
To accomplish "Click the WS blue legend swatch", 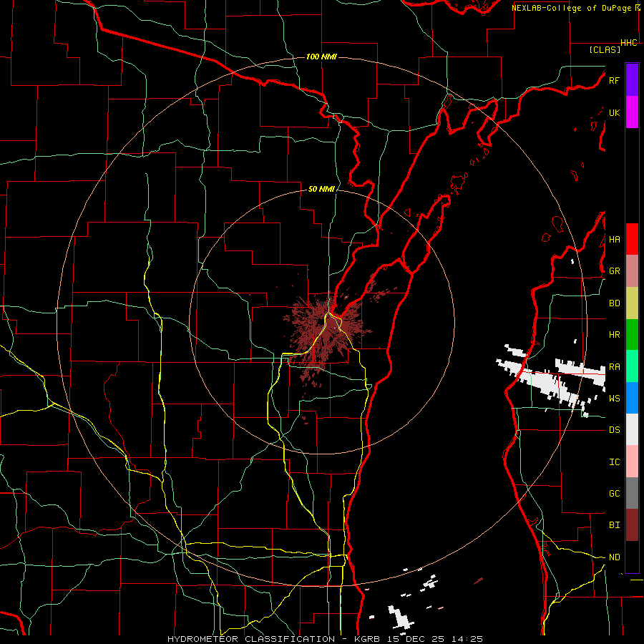I will 632,398.
